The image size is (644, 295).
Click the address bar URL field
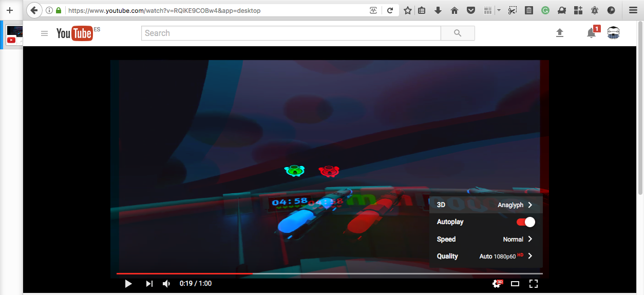pos(216,10)
